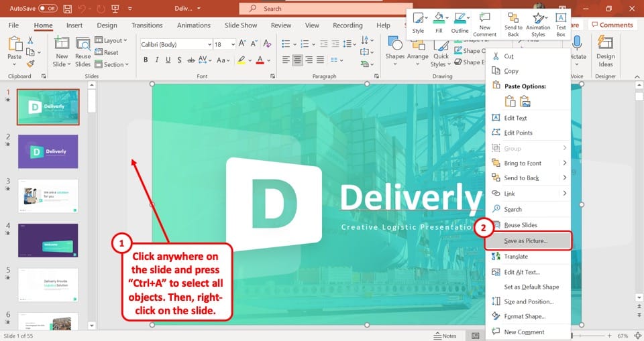Choose Edit Alt Text from context menu
This screenshot has width=644, height=341.
coord(528,271)
